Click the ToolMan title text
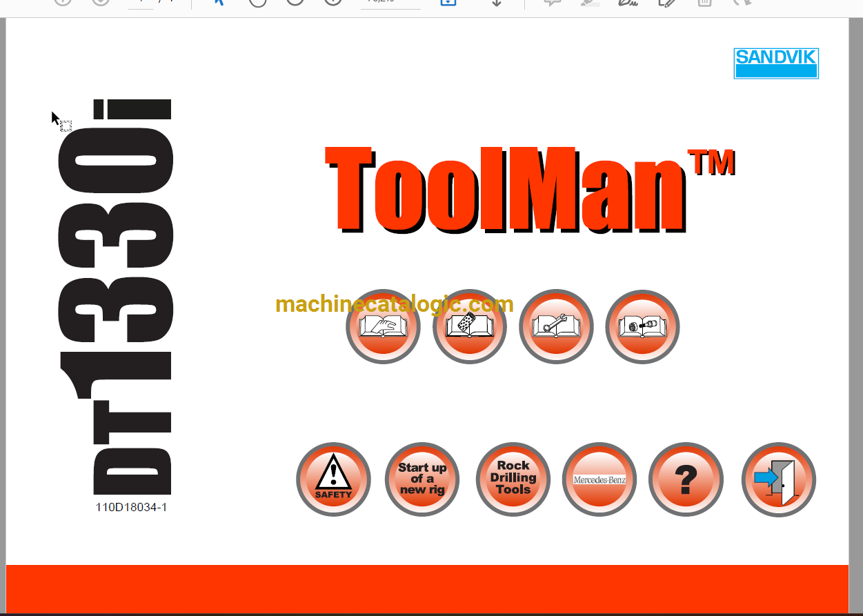Viewport: 863px width, 616px height. coord(530,189)
